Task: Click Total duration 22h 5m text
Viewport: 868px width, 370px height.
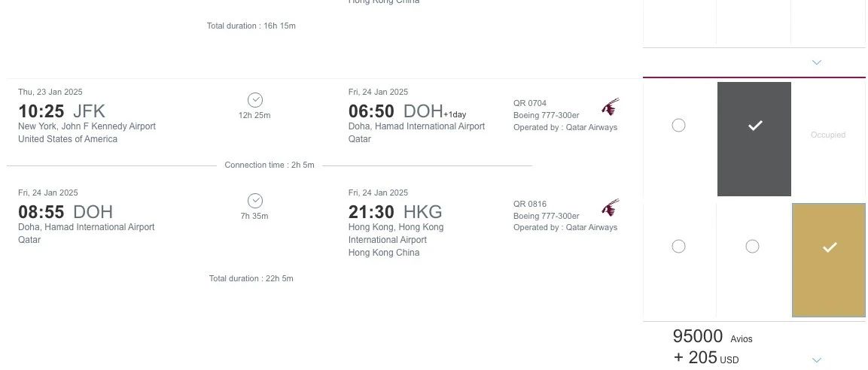Action: (251, 278)
